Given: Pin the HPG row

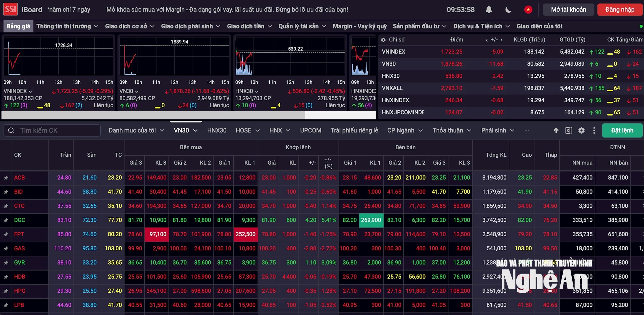Looking at the screenshot, I should tap(6, 291).
